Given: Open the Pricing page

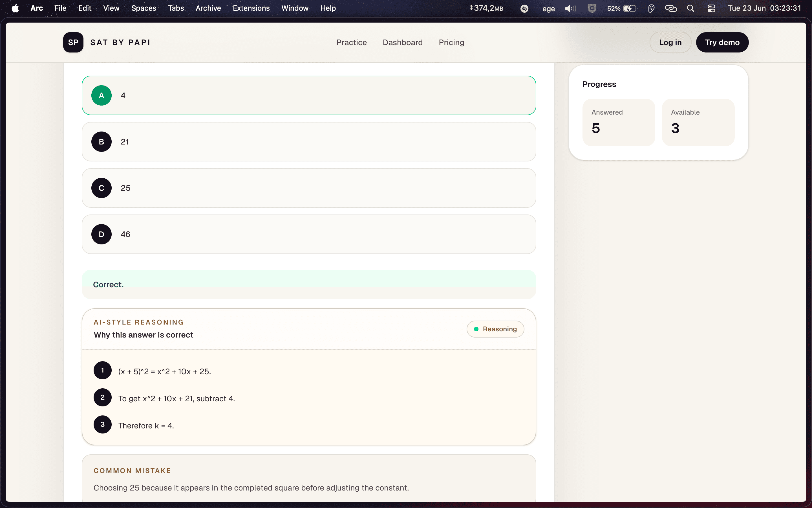Looking at the screenshot, I should coord(451,42).
